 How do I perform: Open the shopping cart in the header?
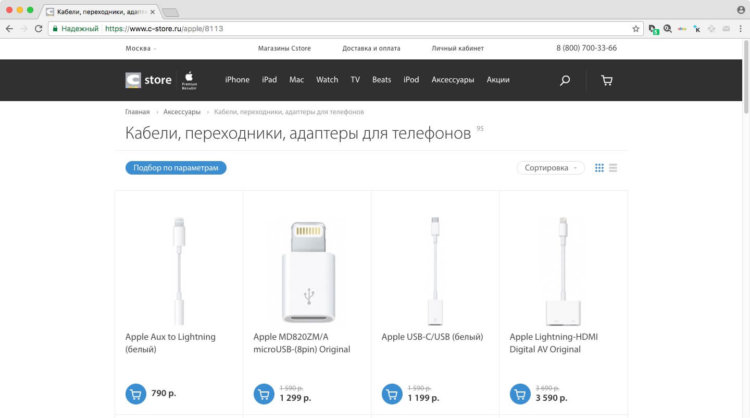tap(607, 80)
